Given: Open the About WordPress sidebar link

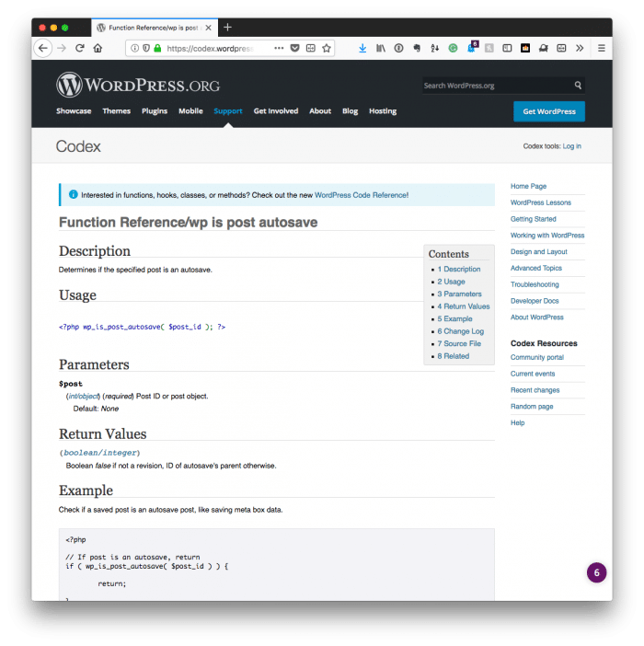Looking at the screenshot, I should pos(537,317).
